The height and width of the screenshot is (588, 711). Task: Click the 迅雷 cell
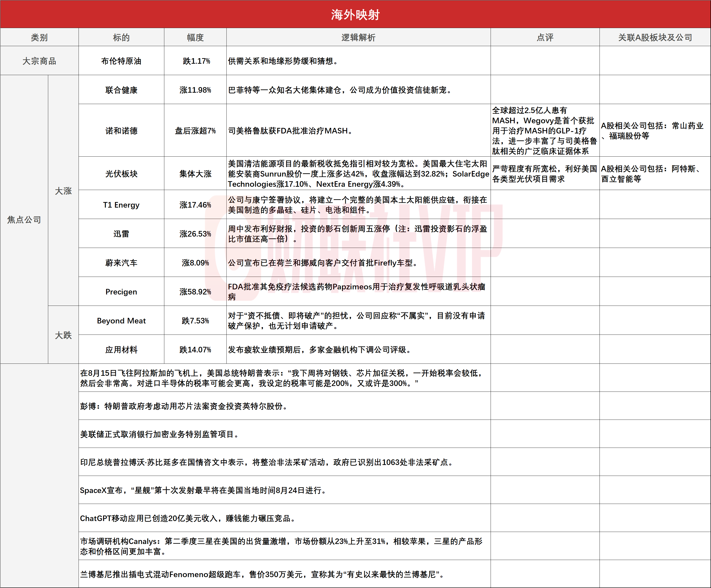[121, 234]
